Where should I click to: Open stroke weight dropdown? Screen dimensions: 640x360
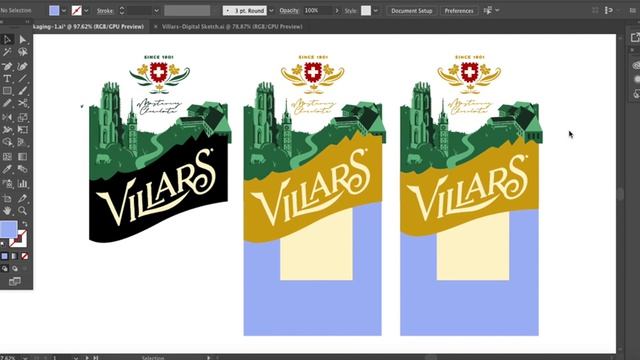click(156, 11)
